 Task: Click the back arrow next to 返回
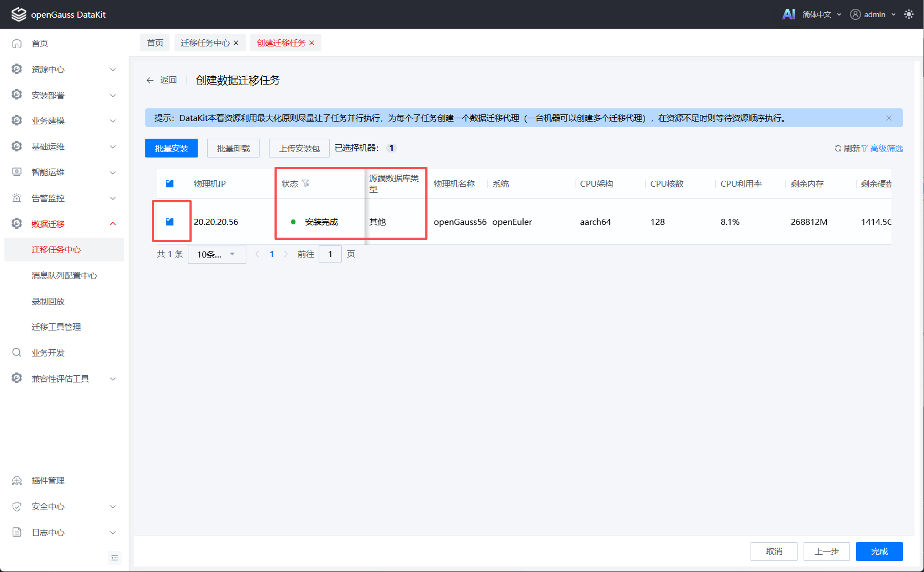click(150, 80)
